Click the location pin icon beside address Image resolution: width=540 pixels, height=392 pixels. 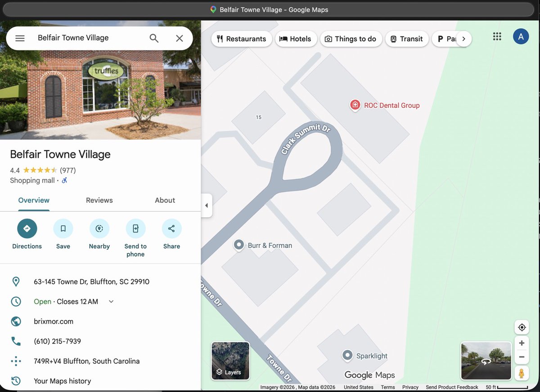coord(16,282)
